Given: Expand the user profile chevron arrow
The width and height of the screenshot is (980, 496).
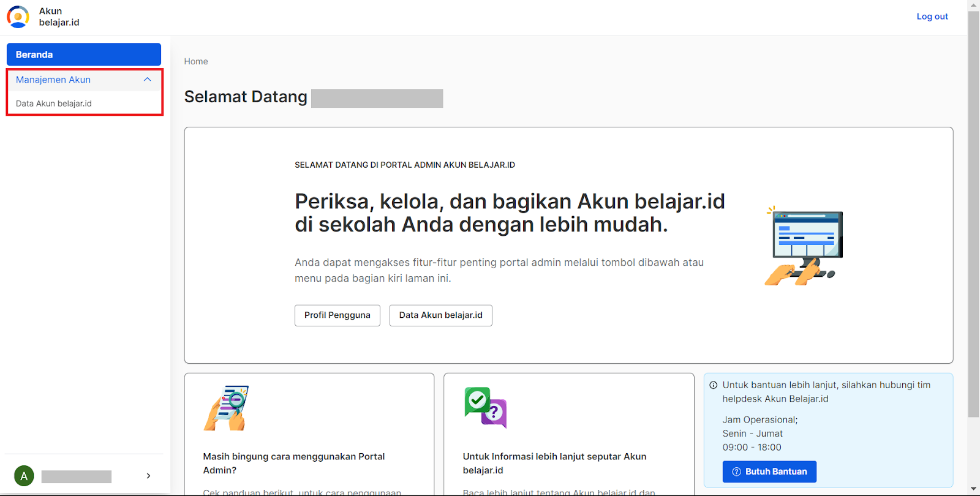Looking at the screenshot, I should point(148,476).
